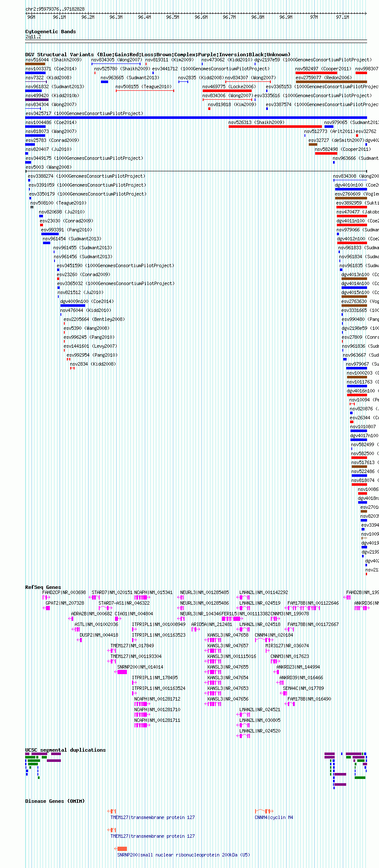Click the 96.5M ruler position label
Image resolution: width=379 pixels, height=868 pixels.
(x=172, y=17)
